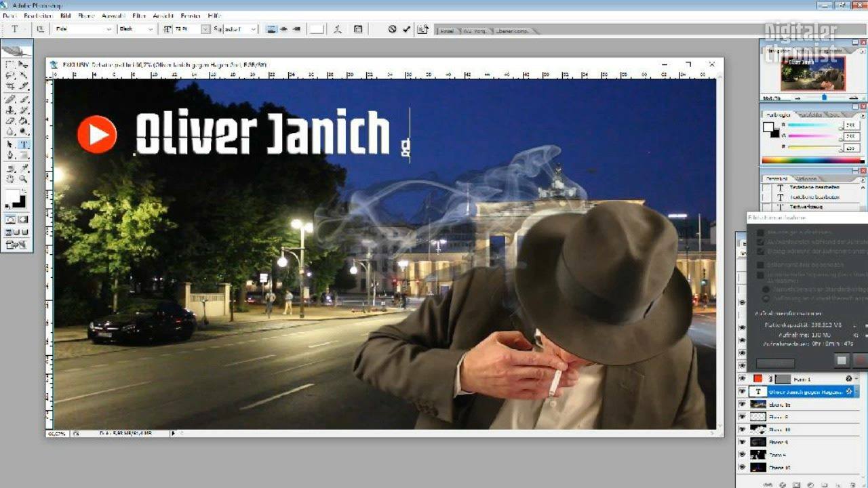This screenshot has height=488, width=868.
Task: Select the Hand tool
Action: 10,179
